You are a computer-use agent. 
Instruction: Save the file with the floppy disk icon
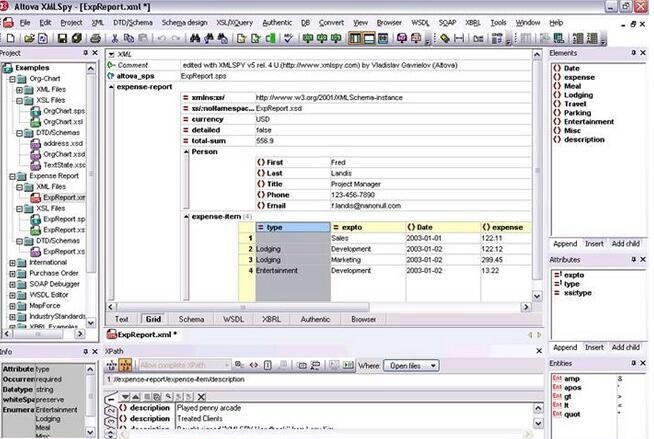pyautogui.click(x=62, y=38)
